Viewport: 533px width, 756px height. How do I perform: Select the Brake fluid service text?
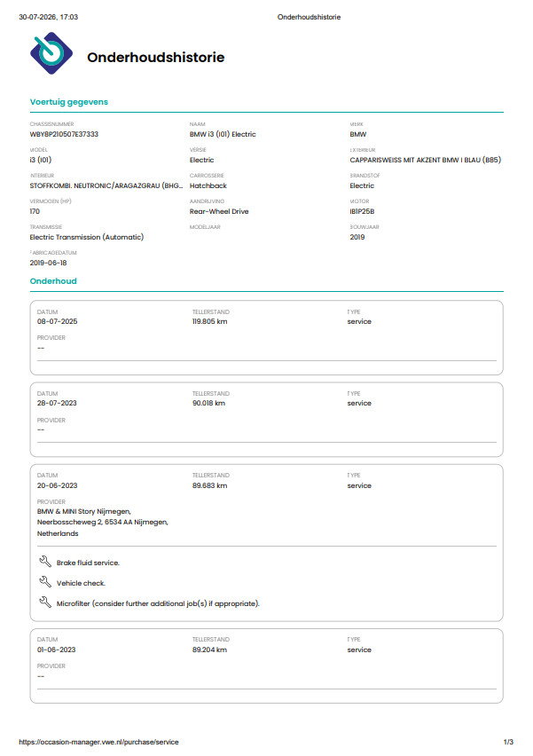[88, 563]
